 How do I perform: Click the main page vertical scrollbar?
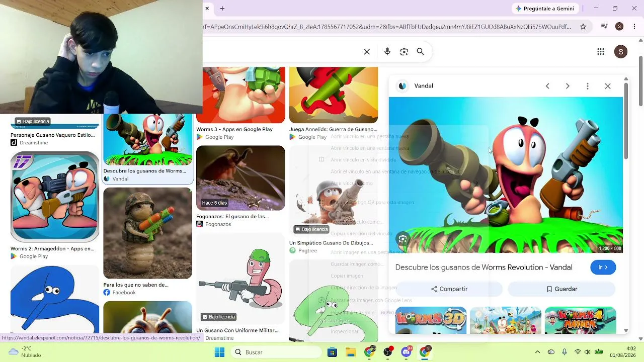pos(640,80)
